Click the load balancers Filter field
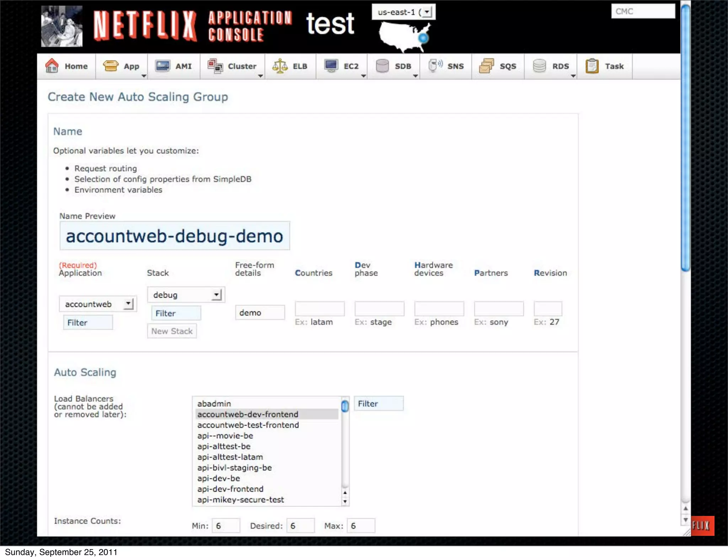The height and width of the screenshot is (560, 728). click(379, 404)
